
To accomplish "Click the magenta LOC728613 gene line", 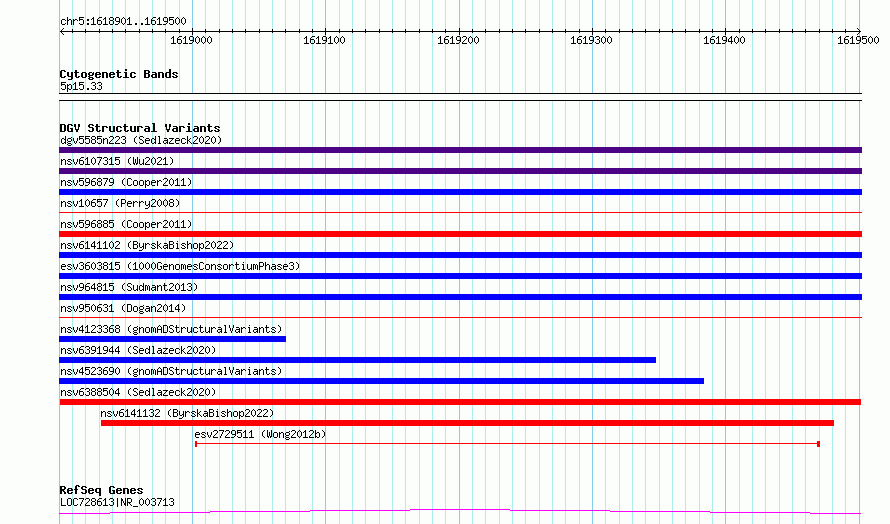I will pyautogui.click(x=460, y=512).
